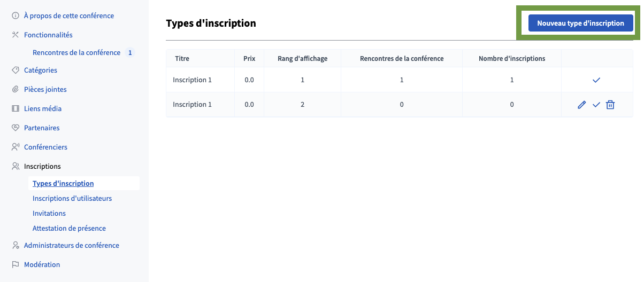644x282 pixels.
Task: Select the Types d'inscription sidebar link
Action: pos(63,184)
